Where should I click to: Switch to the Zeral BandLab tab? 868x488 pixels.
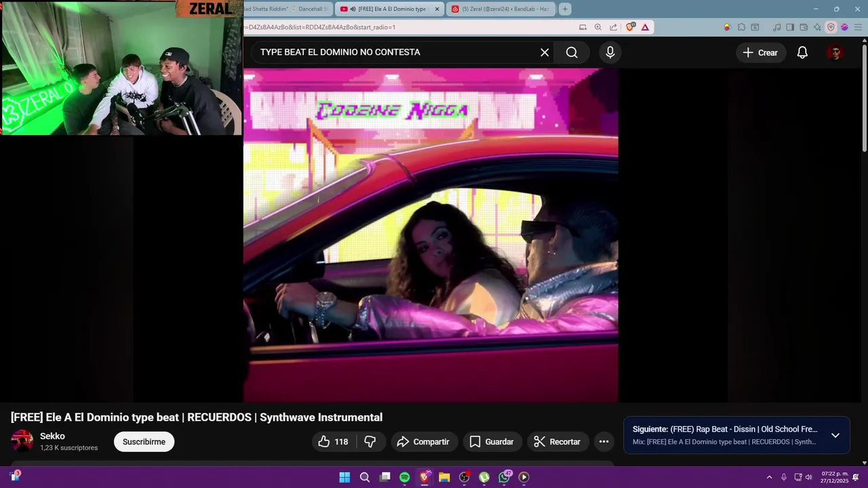tap(502, 9)
